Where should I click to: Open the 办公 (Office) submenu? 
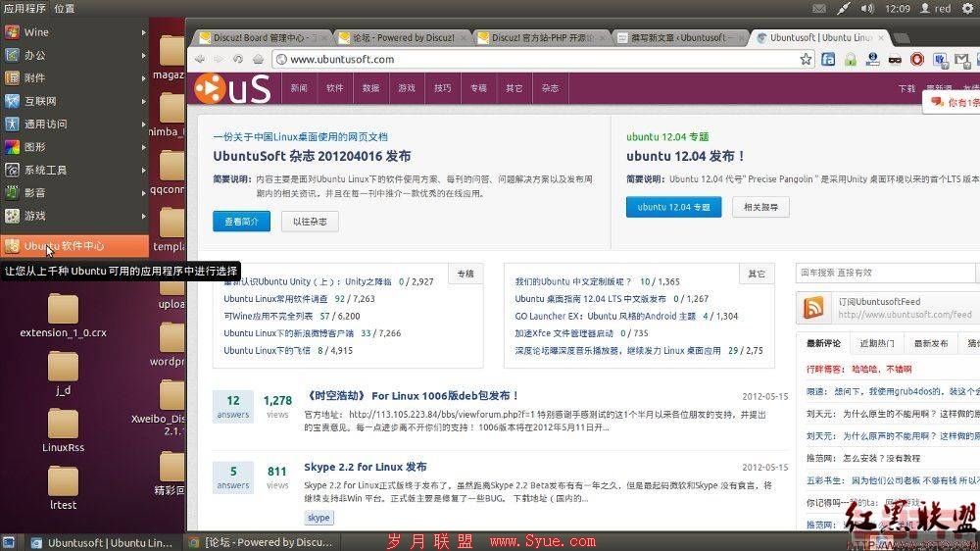(x=74, y=55)
